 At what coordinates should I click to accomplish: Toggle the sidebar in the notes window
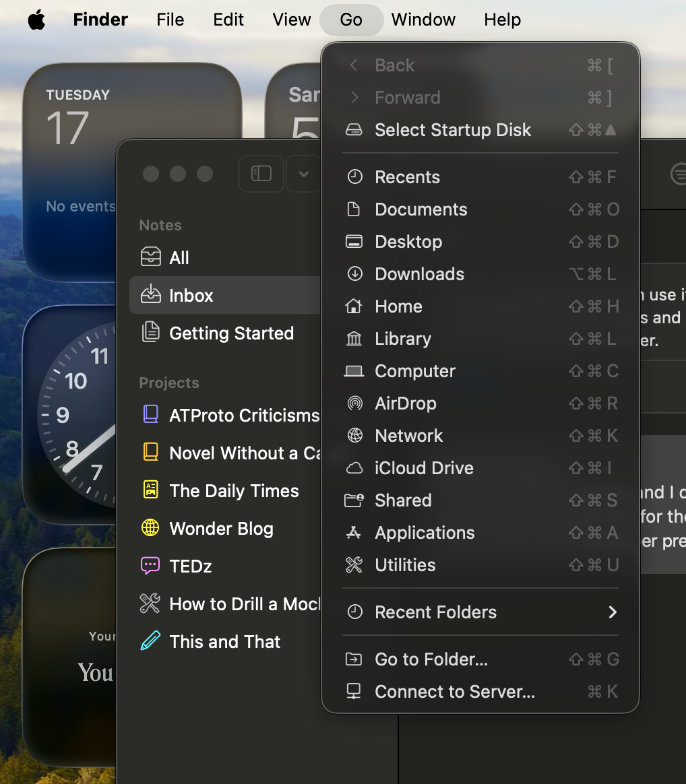pos(261,174)
